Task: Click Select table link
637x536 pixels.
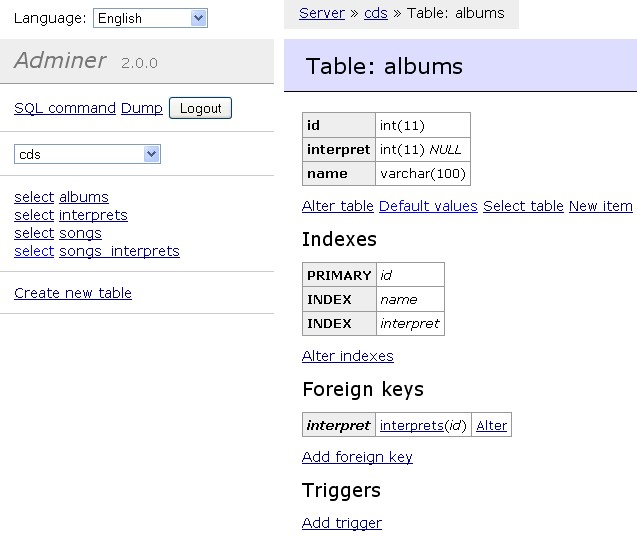Action: (x=523, y=206)
